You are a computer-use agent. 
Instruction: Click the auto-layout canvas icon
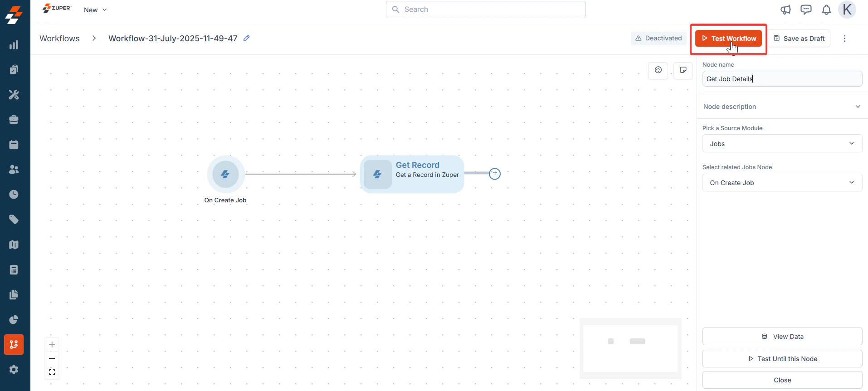point(658,70)
